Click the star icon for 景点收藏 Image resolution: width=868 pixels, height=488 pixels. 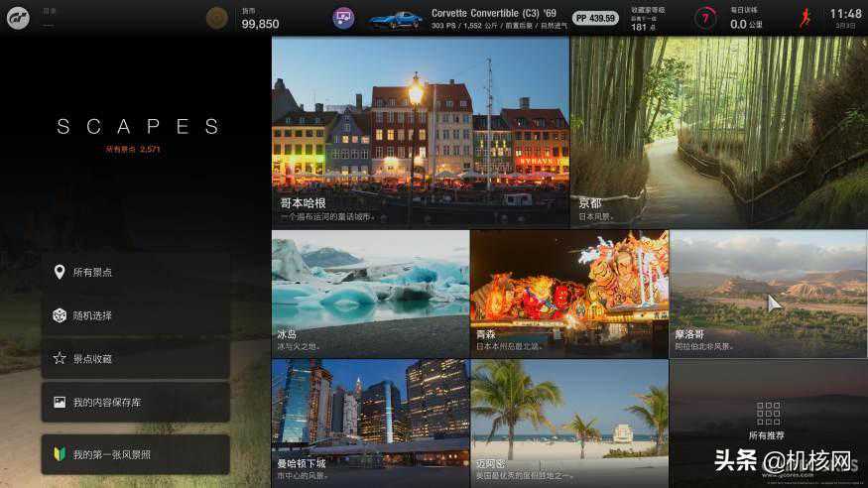point(60,359)
